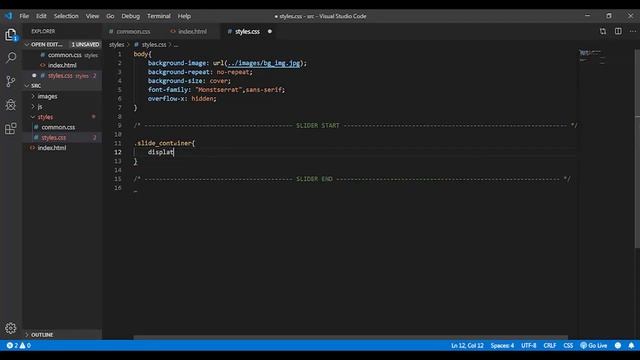Open the Search view in activity bar

pyautogui.click(x=11, y=58)
